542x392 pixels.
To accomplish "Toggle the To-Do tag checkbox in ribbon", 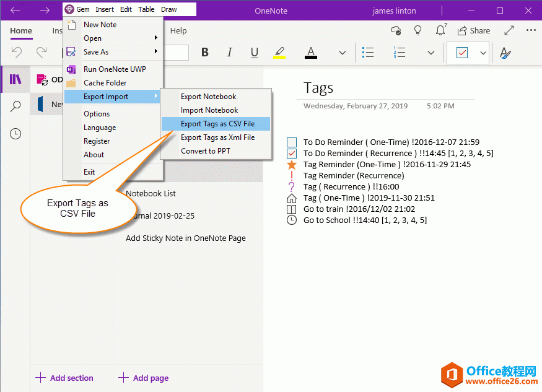I will click(x=463, y=53).
